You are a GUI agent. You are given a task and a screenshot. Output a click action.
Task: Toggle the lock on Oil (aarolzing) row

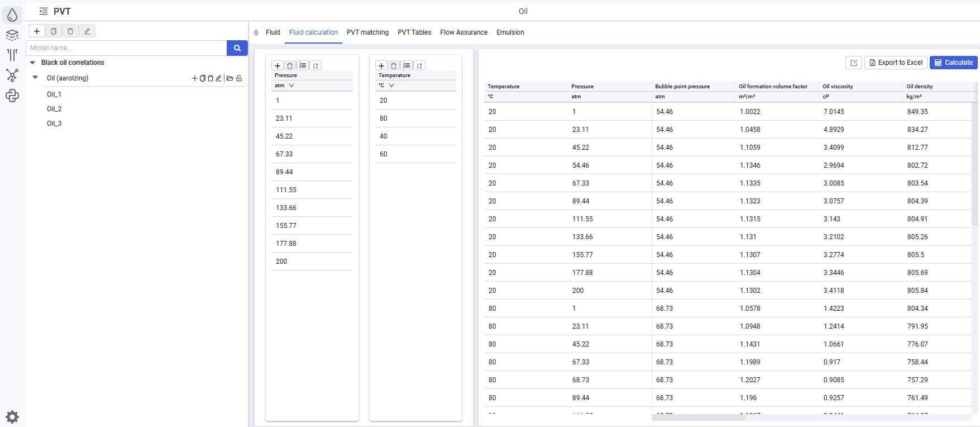click(239, 78)
